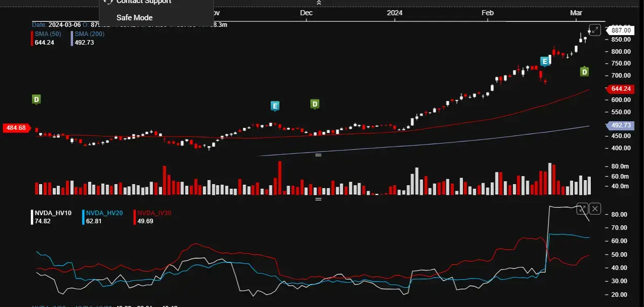Expand the volatility chart pane
The height and width of the screenshot is (307, 644).
(x=583, y=208)
